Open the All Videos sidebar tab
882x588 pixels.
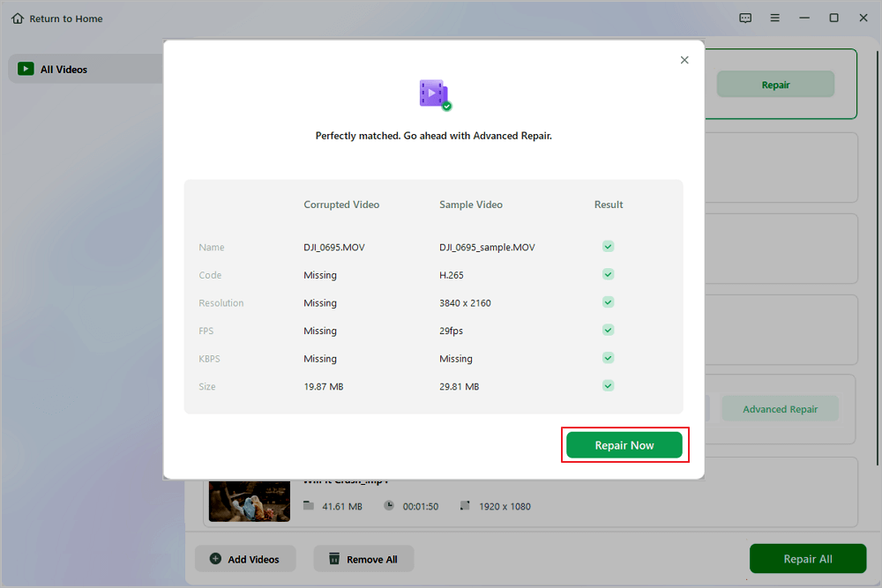[x=86, y=69]
